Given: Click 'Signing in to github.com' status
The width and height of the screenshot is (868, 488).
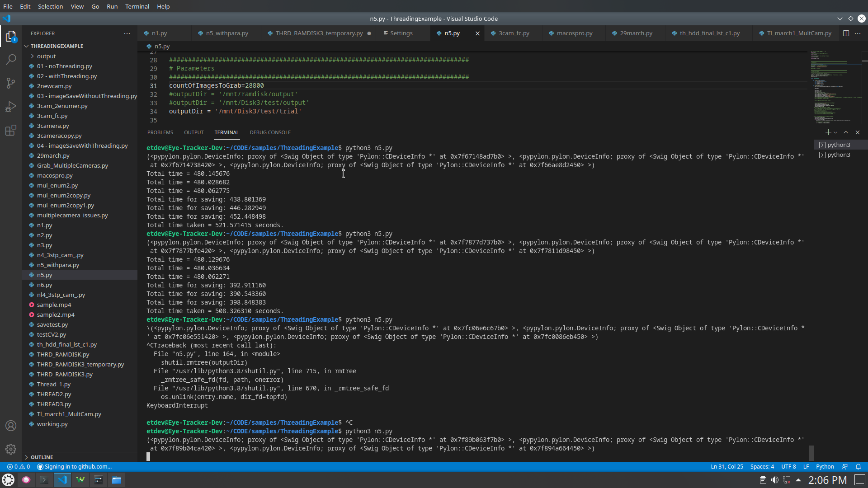Looking at the screenshot, I should click(75, 467).
